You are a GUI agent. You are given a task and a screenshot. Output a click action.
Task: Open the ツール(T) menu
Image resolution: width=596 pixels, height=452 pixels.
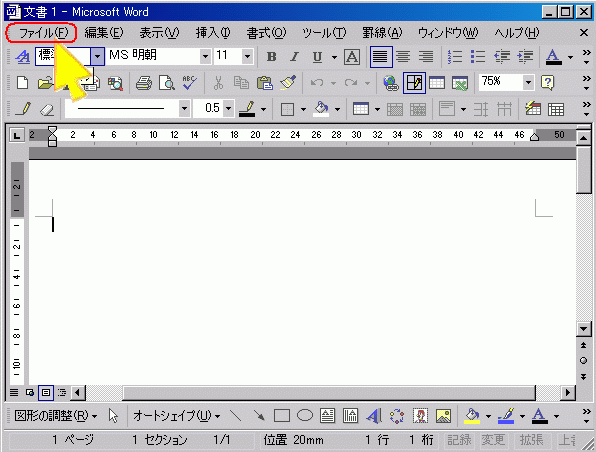[324, 33]
